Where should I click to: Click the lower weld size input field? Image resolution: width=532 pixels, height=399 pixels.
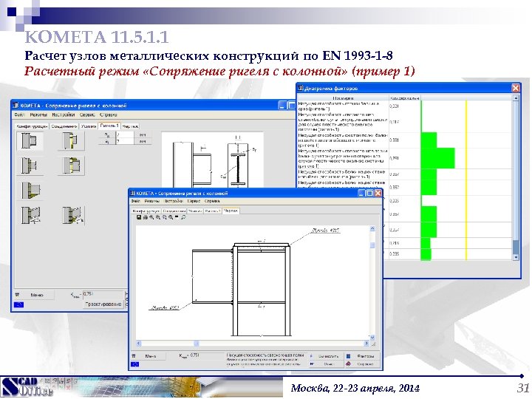(125, 141)
